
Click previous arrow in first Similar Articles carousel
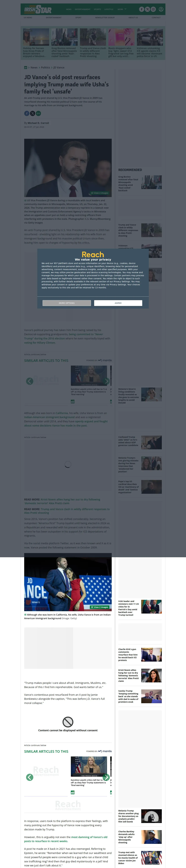(x=30, y=381)
